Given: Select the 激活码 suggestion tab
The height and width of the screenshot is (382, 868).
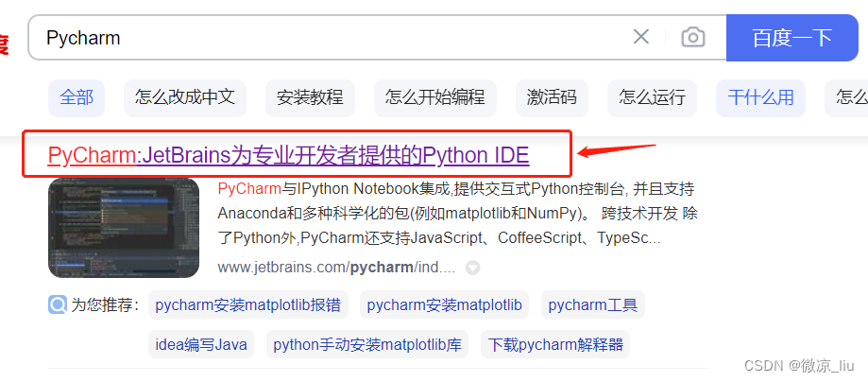Looking at the screenshot, I should point(552,97).
